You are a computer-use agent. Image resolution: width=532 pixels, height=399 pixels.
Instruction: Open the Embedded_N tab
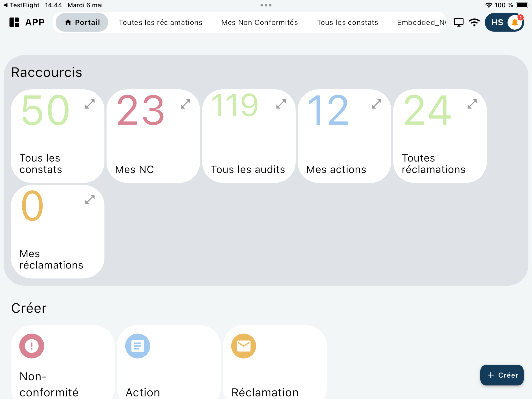(421, 22)
